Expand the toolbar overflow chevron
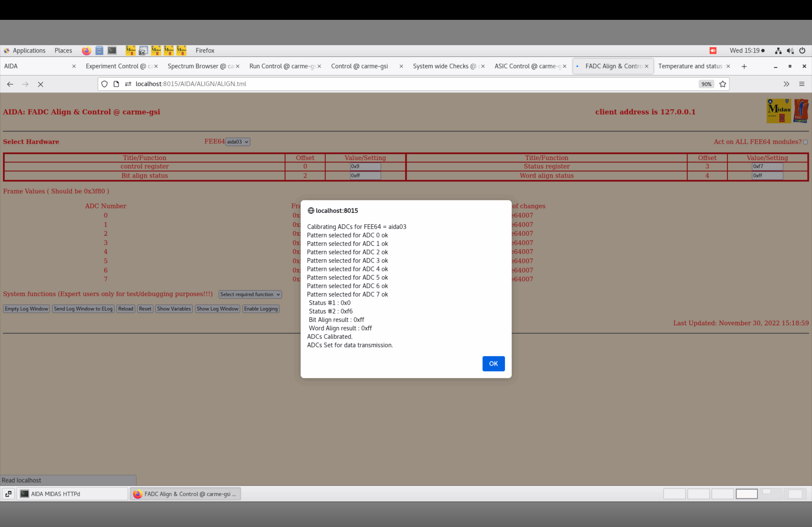This screenshot has width=812, height=527. pyautogui.click(x=786, y=84)
